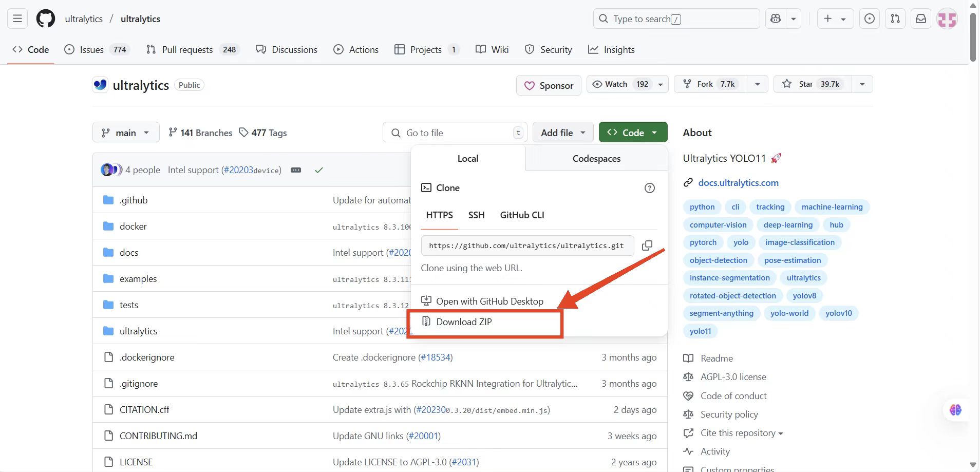
Task: Click the docs.ultralytics.com link
Action: click(x=738, y=183)
